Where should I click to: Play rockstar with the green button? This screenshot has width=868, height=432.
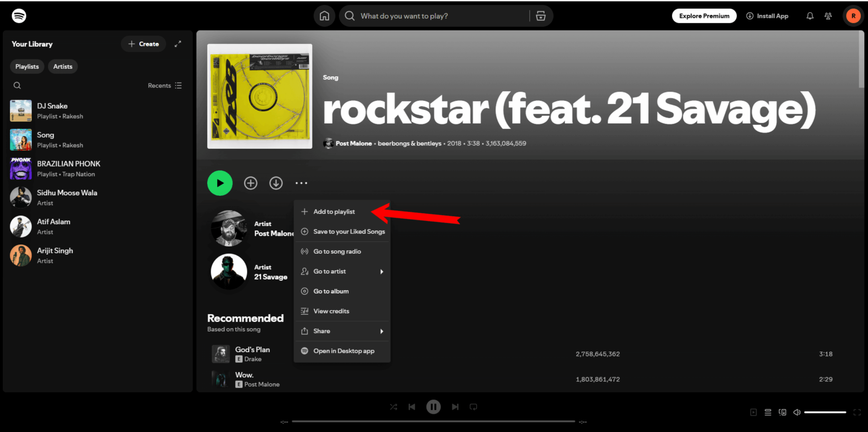click(220, 183)
